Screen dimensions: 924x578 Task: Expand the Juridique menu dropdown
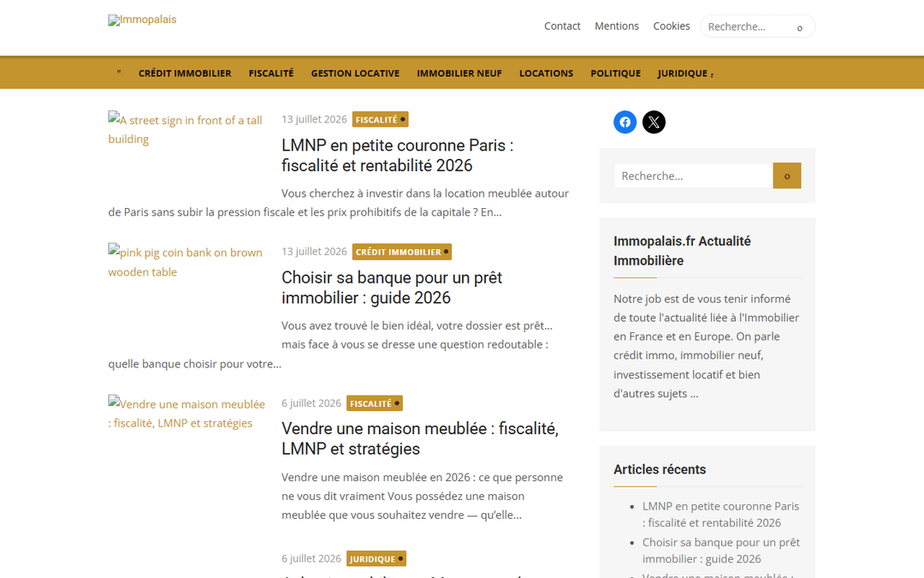[685, 73]
